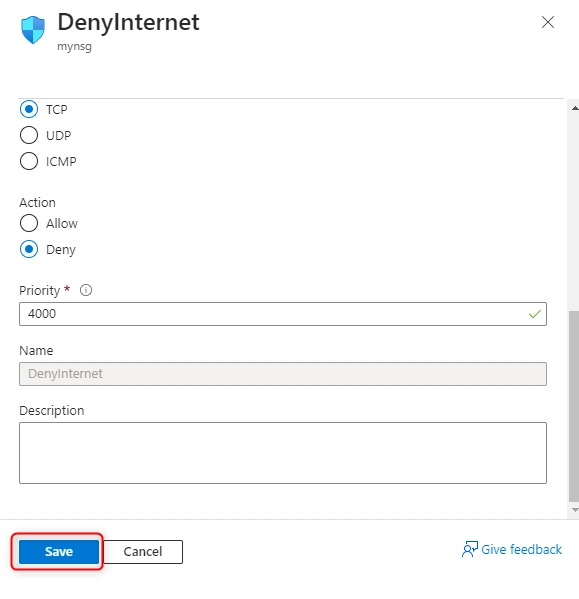Screen dimensions: 579x599
Task: Click the feedback person icon
Action: (x=470, y=549)
